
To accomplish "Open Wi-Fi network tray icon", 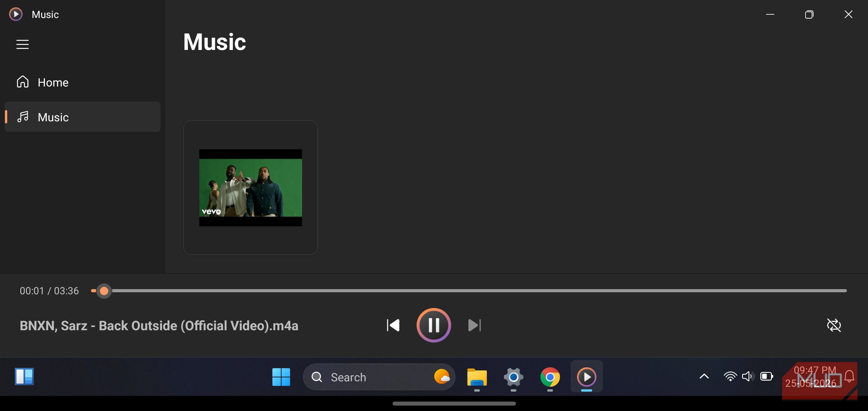I will click(x=730, y=376).
